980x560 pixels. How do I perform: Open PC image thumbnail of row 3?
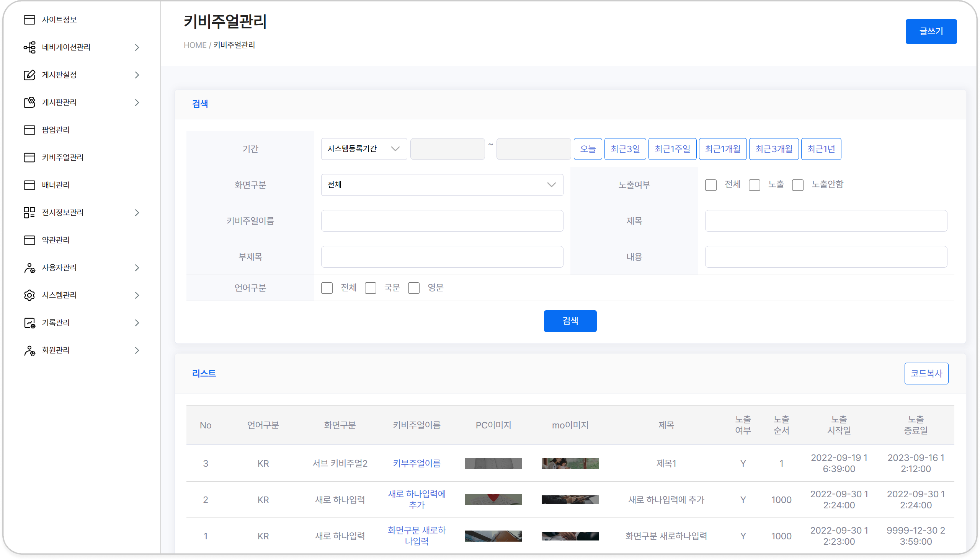493,464
